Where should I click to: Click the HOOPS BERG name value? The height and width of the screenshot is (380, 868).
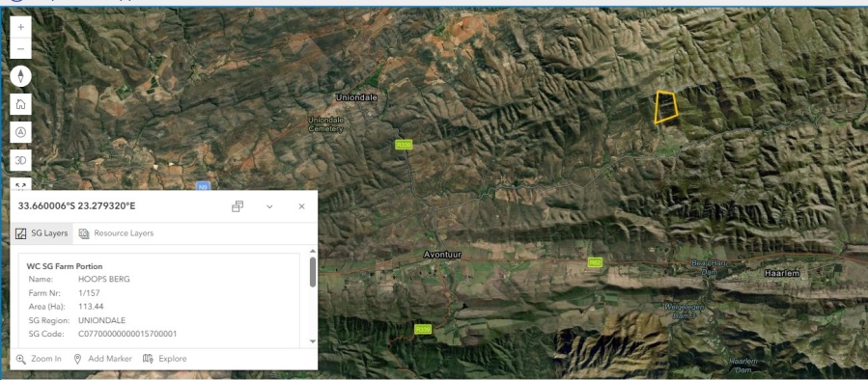[104, 280]
